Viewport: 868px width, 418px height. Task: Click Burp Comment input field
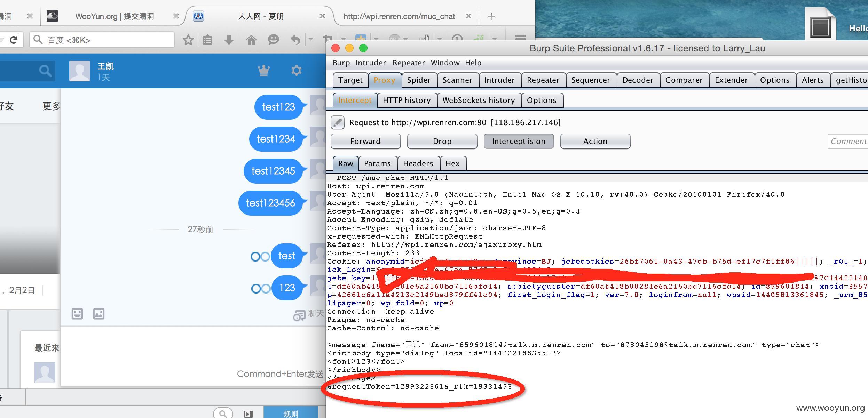pos(848,141)
